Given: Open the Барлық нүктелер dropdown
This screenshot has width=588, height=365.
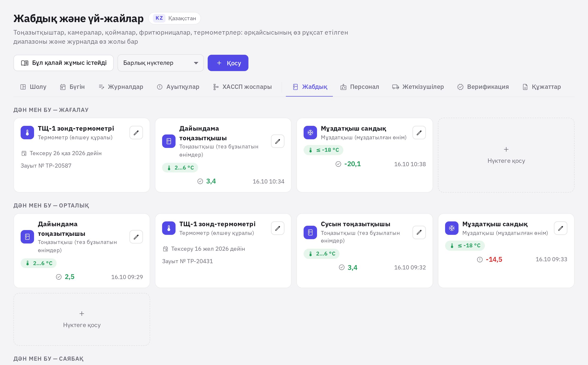Looking at the screenshot, I should click(x=161, y=63).
